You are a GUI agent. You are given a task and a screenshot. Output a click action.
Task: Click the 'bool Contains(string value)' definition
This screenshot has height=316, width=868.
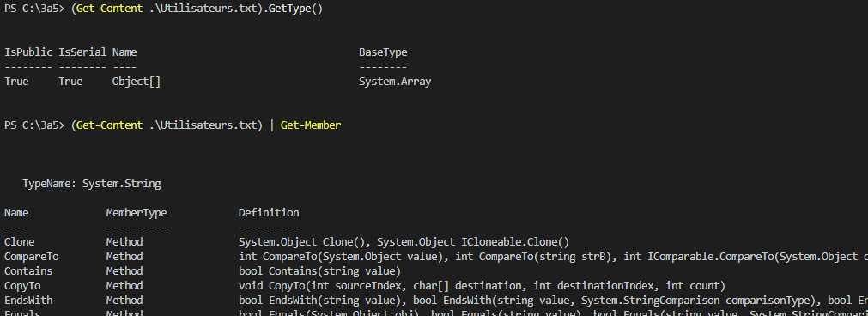pos(319,271)
